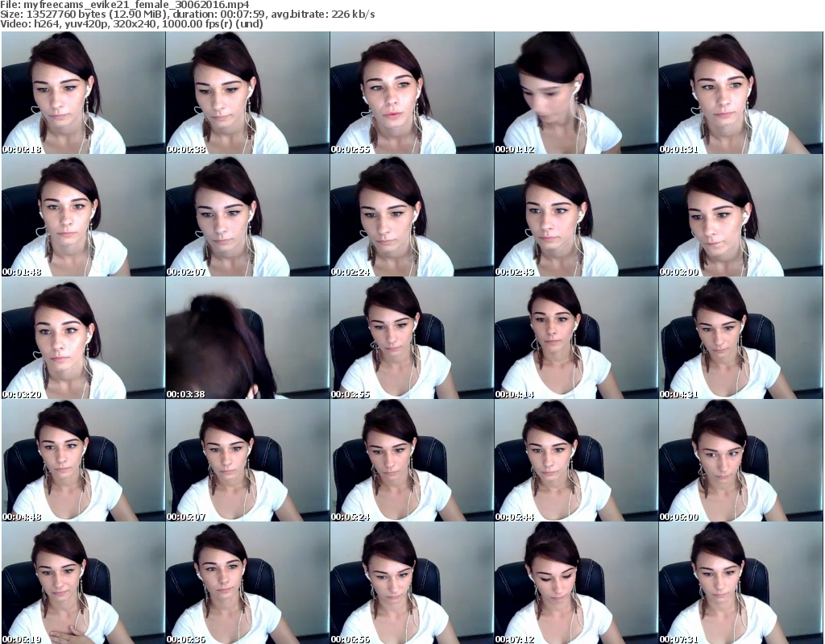Pick the frame stamped 00:03:55
The width and height of the screenshot is (825, 644).
tap(412, 338)
